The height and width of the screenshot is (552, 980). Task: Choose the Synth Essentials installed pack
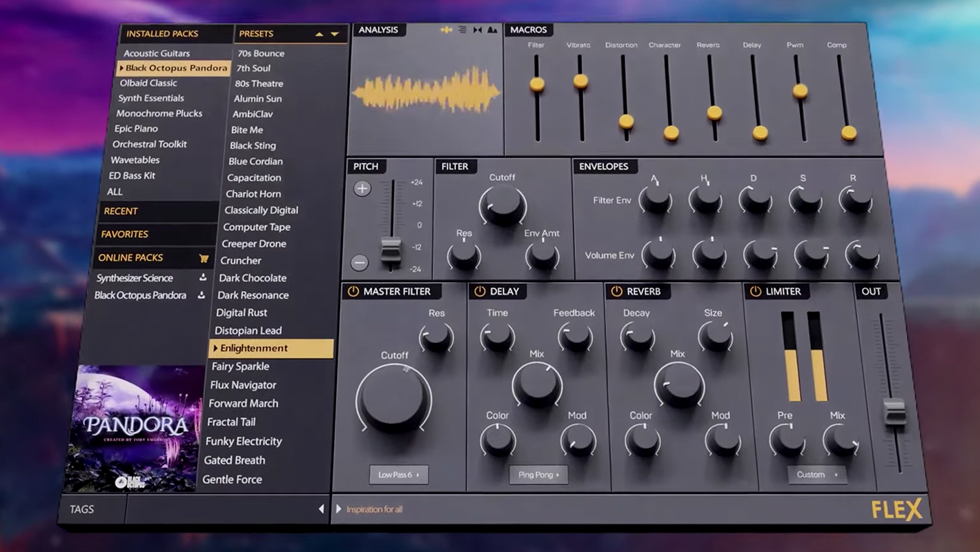click(x=151, y=98)
